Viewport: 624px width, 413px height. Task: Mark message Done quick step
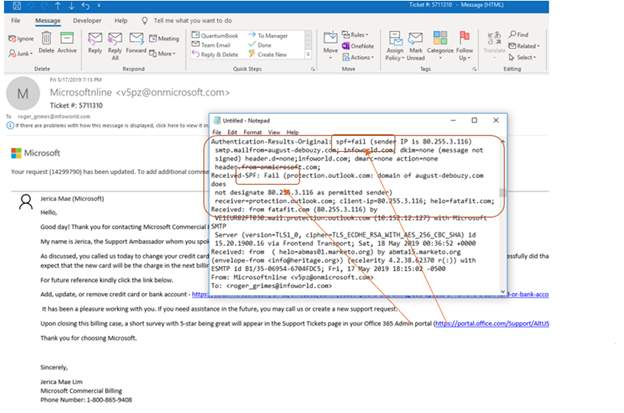pyautogui.click(x=260, y=45)
